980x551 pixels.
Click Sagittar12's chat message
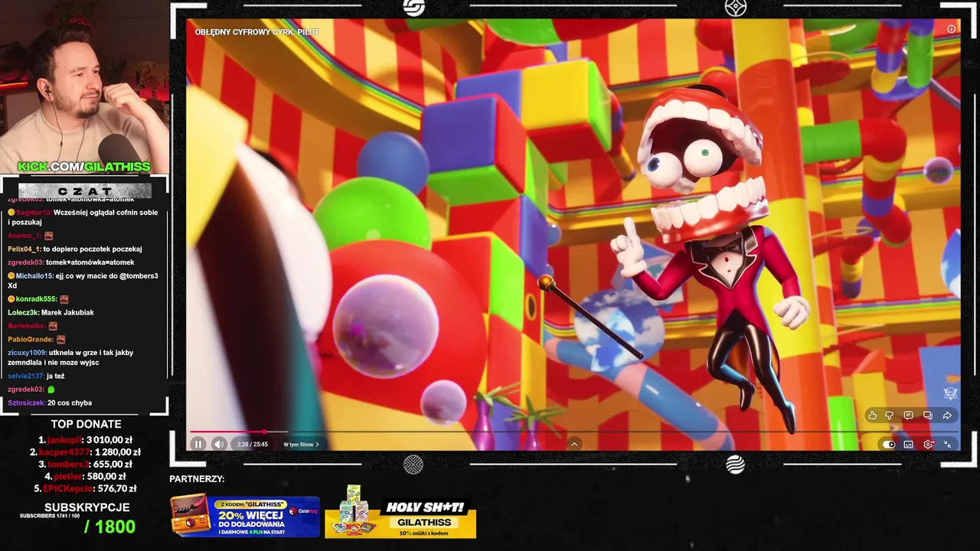point(83,217)
